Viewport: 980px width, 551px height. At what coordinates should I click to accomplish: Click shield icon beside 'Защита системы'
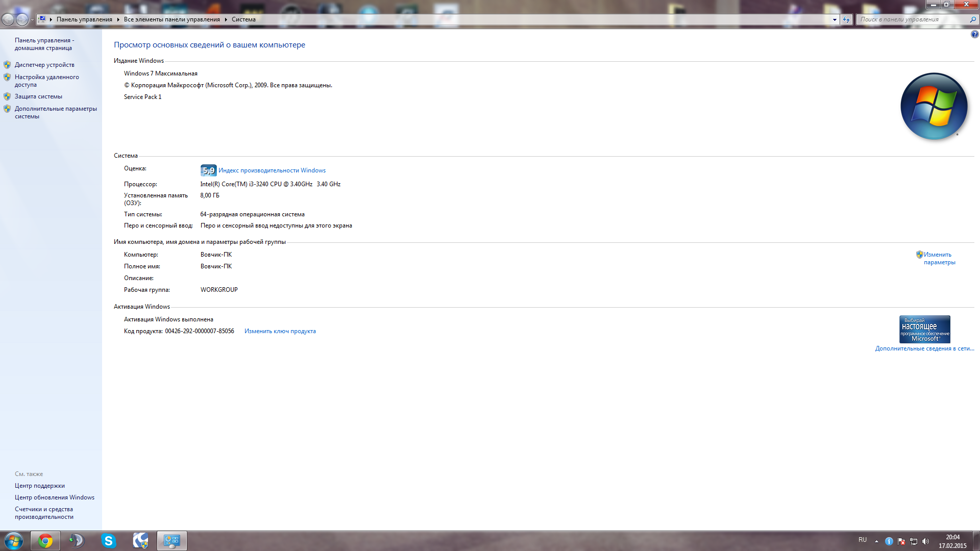[x=7, y=96]
